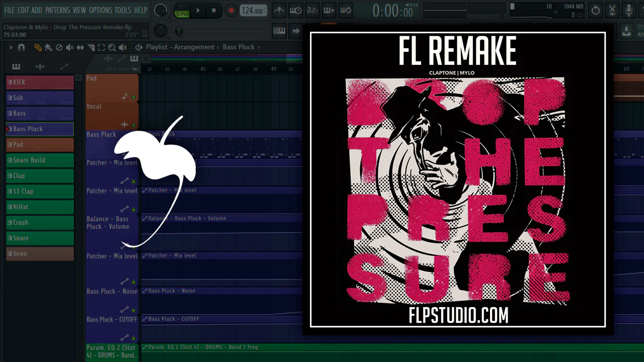The width and height of the screenshot is (644, 362).
Task: Select the HiHat pattern
Action: [40, 207]
